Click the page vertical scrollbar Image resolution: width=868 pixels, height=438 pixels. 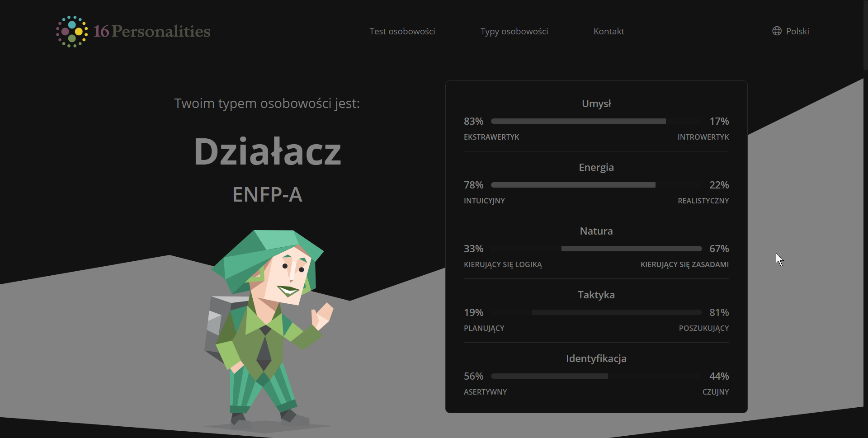tap(865, 36)
